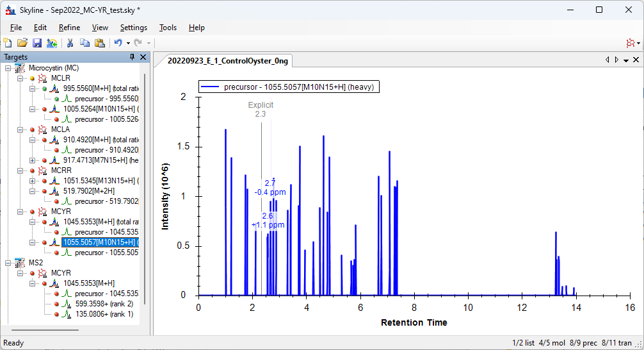Viewport: 644px width, 350px height.
Task: Cut the selection with the scissors icon
Action: click(x=70, y=43)
